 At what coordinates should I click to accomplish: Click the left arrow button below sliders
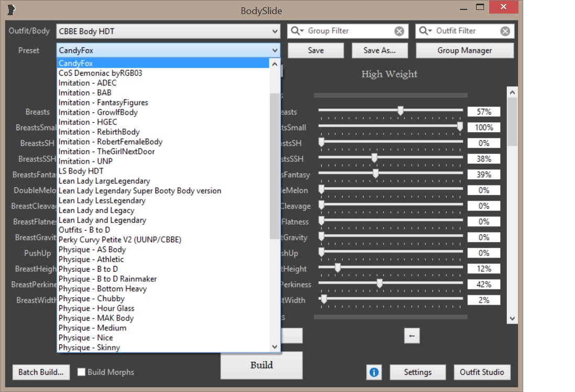[x=412, y=336]
